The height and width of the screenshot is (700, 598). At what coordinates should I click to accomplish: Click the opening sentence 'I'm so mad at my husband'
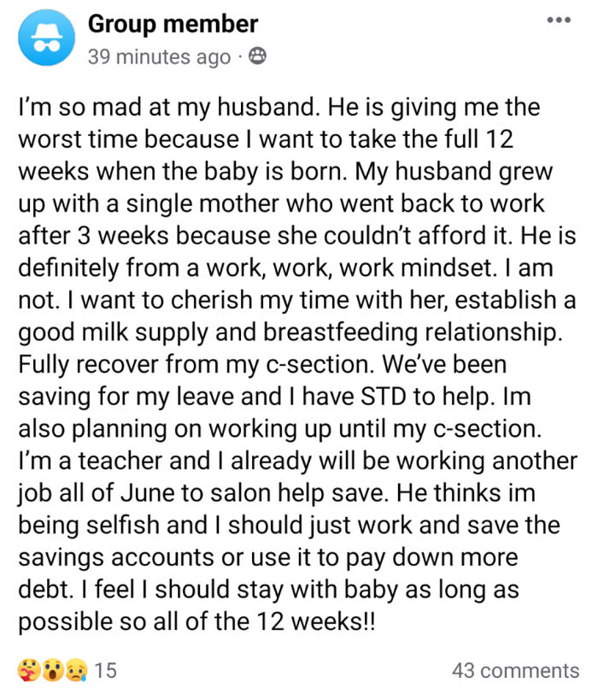coord(168,108)
